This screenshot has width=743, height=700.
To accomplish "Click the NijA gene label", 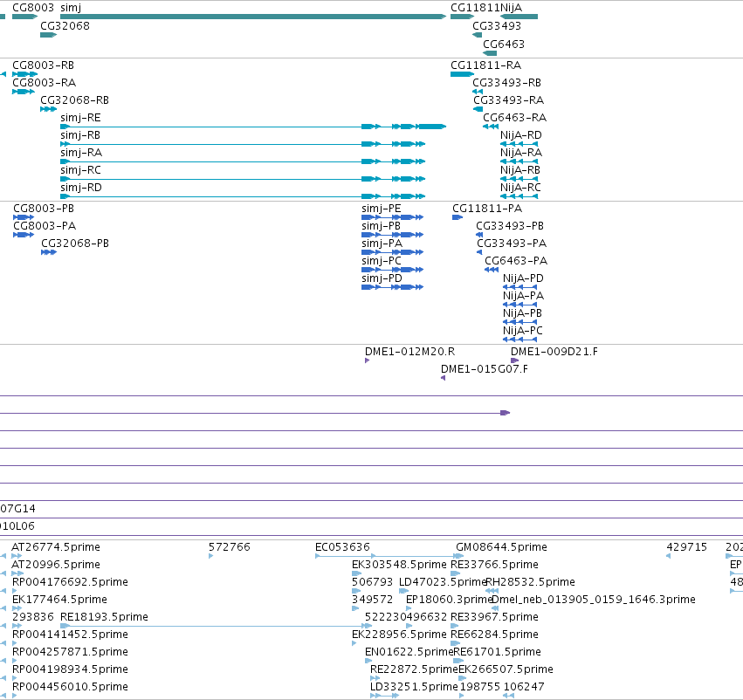I will (511, 8).
